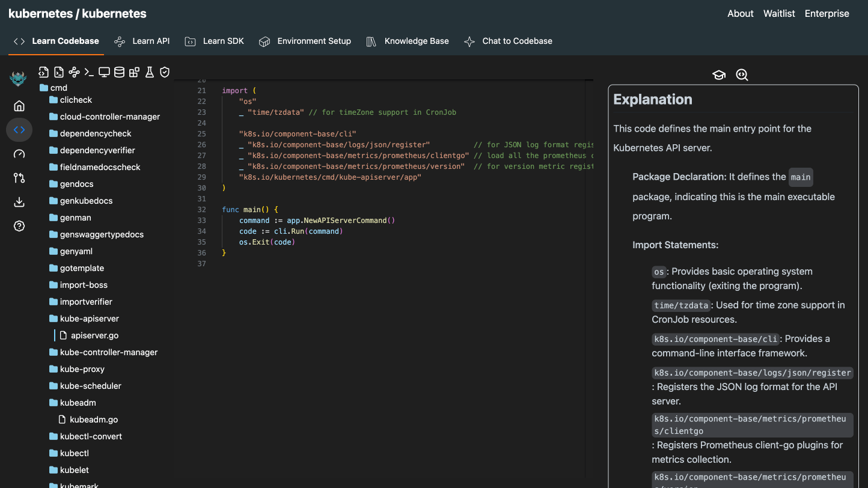Click the blocks icon in the explorer toolbar
Viewport: 868px width, 488px height.
click(x=134, y=72)
